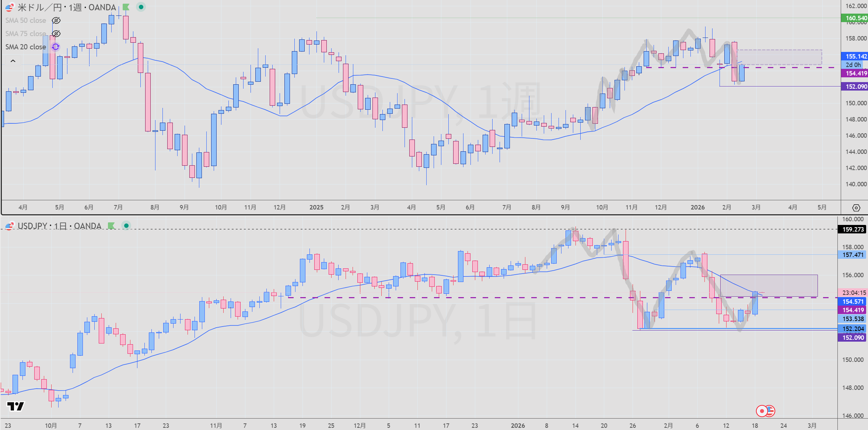The image size is (868, 430).
Task: Click green market status dot, weekly chart
Action: tap(141, 7)
